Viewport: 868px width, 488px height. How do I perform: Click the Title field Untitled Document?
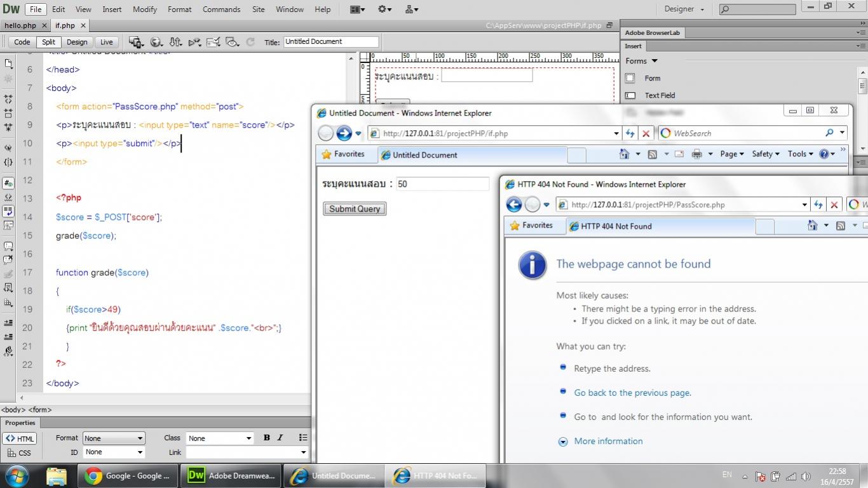click(330, 42)
